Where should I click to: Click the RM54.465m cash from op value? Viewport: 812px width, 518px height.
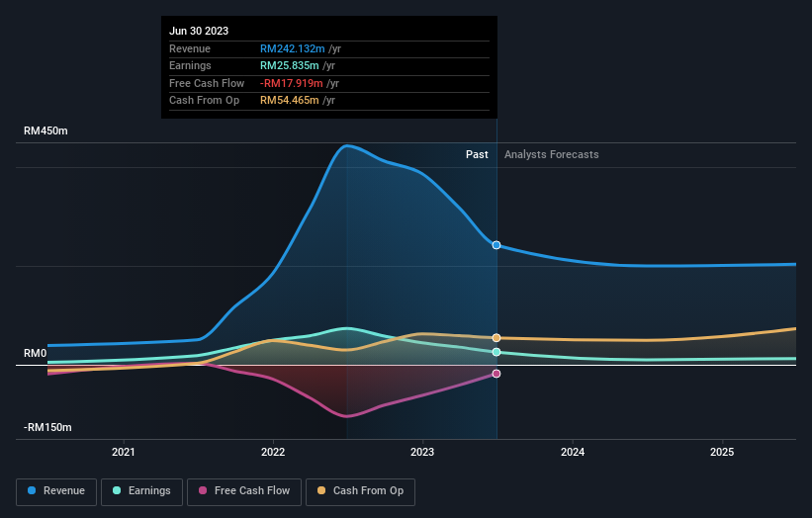(290, 101)
